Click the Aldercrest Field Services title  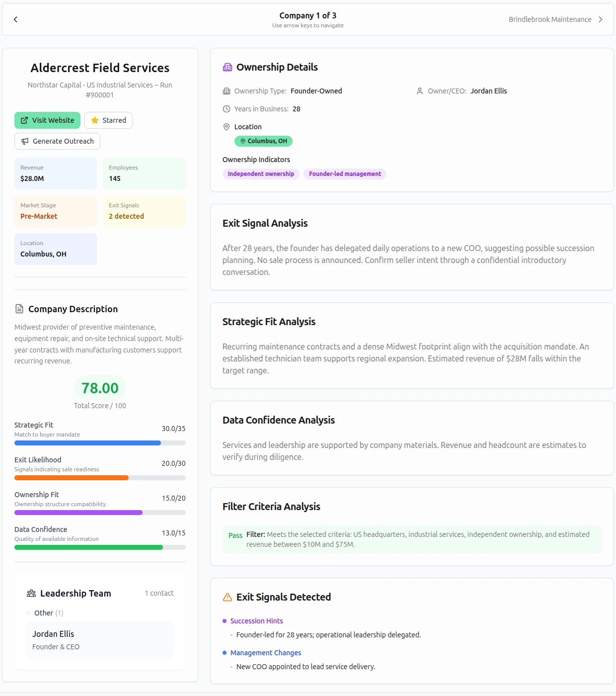100,68
